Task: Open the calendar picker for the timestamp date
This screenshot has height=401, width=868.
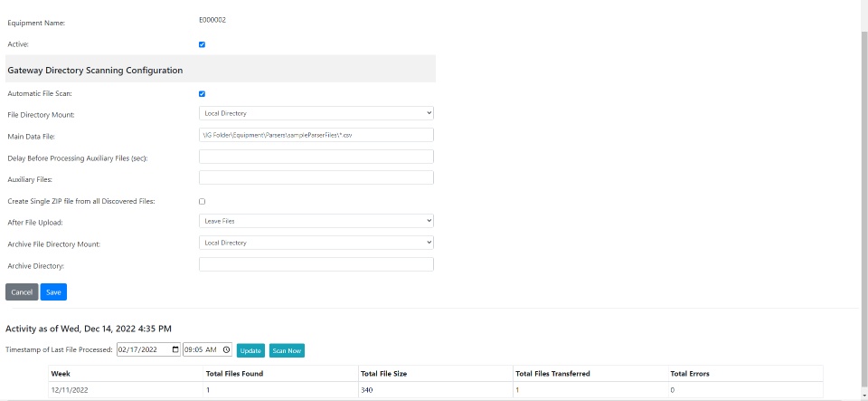Action: 175,349
